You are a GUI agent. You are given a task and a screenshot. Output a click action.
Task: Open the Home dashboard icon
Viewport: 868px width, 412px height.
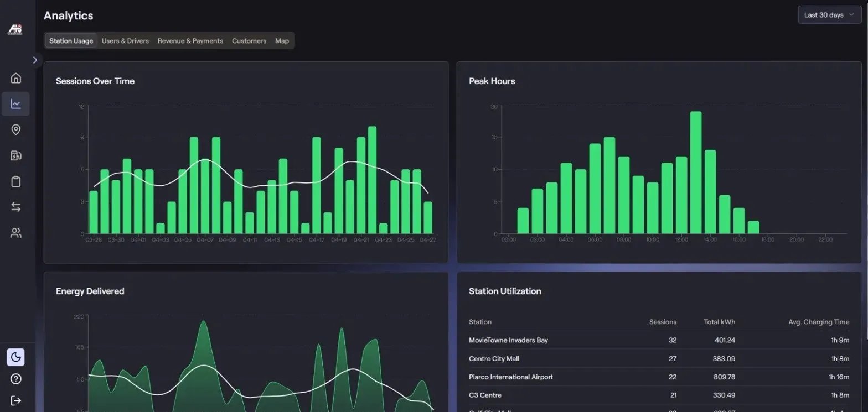[x=15, y=78]
